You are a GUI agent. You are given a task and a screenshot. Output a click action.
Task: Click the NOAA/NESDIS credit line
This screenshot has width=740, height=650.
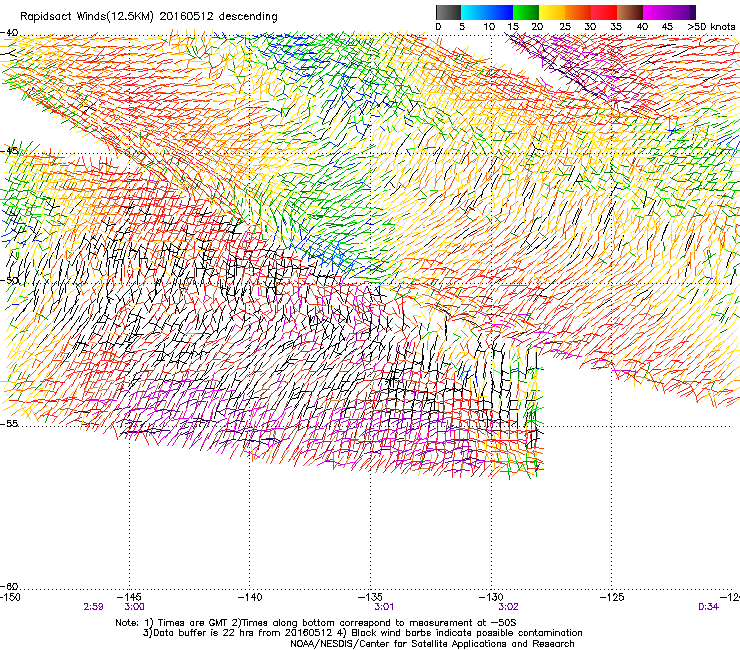click(432, 644)
